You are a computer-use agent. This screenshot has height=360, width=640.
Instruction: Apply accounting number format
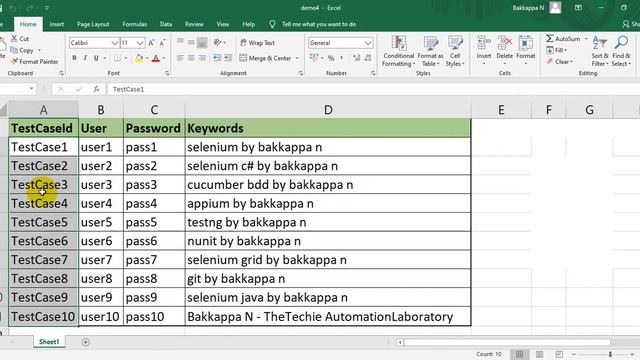click(313, 58)
